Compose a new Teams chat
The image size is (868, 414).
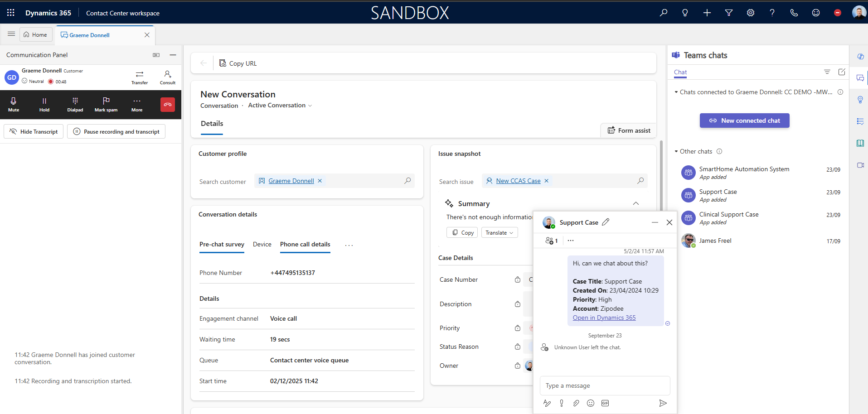coord(842,72)
